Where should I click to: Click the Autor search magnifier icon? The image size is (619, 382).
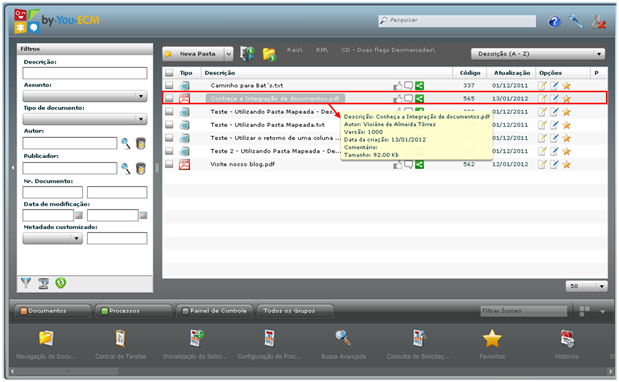[126, 143]
